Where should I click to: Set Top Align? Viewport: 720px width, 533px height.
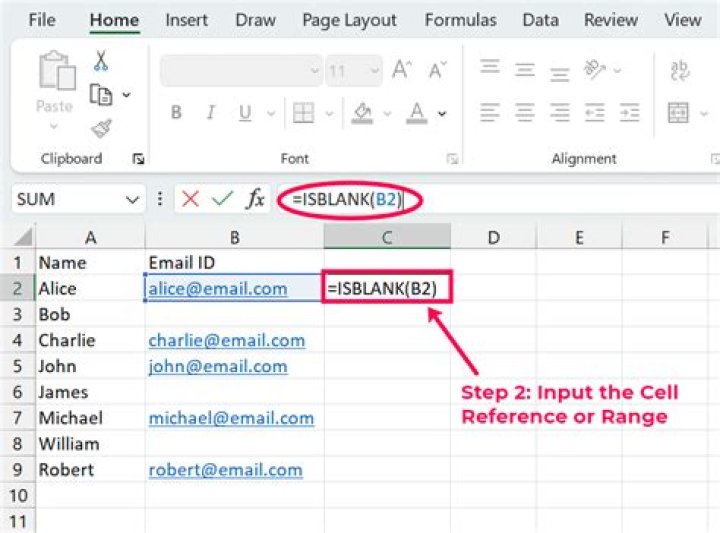489,67
